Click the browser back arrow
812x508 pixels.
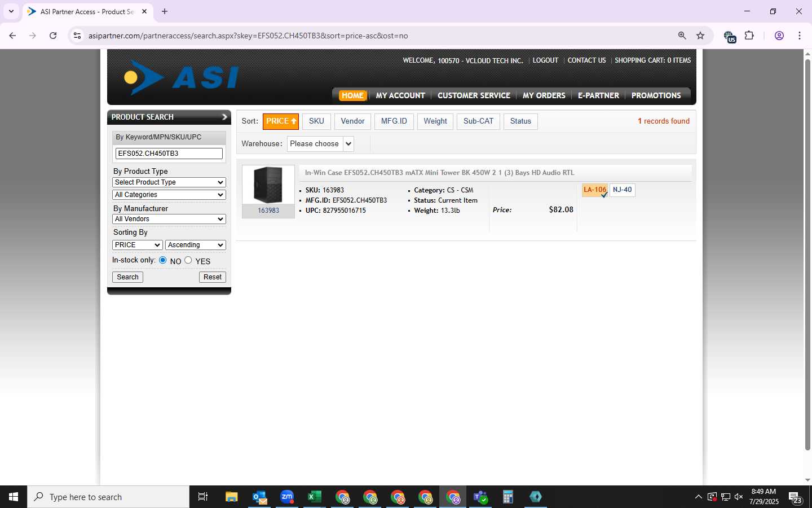pyautogui.click(x=12, y=36)
